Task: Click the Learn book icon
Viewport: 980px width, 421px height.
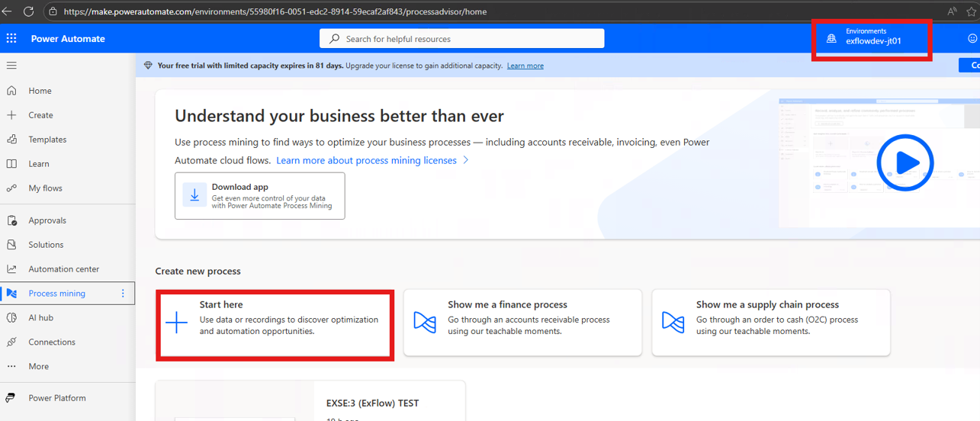Action: (11, 164)
